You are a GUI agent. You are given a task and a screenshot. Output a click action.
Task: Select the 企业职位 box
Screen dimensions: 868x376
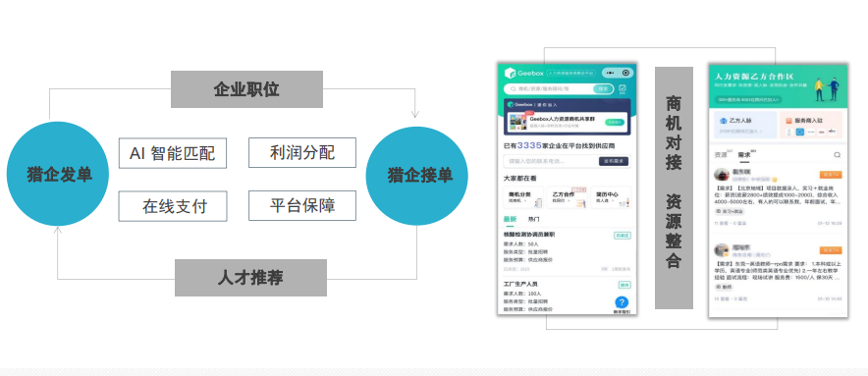coord(246,89)
